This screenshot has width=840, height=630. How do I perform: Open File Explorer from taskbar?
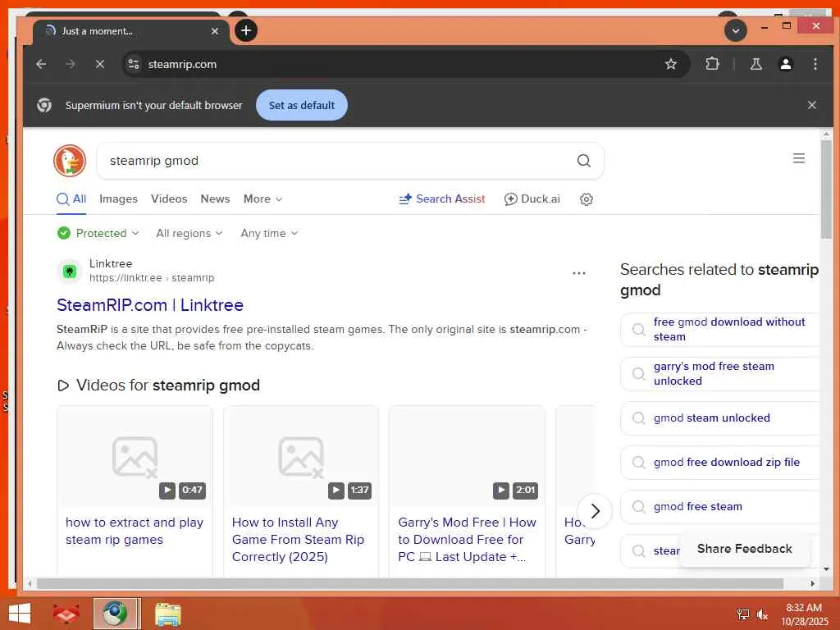[167, 614]
